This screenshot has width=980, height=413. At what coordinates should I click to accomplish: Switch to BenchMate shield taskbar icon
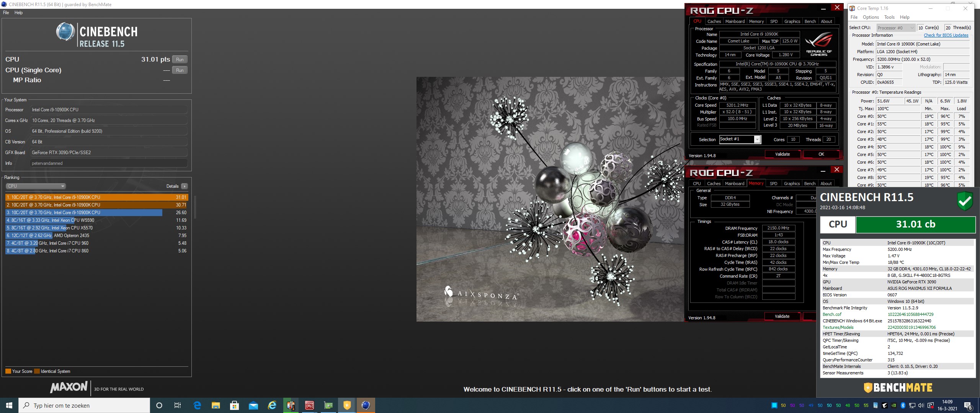(347, 405)
